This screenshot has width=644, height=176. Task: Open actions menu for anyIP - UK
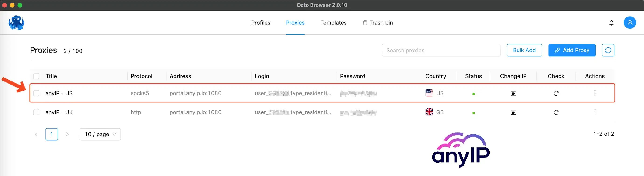595,112
